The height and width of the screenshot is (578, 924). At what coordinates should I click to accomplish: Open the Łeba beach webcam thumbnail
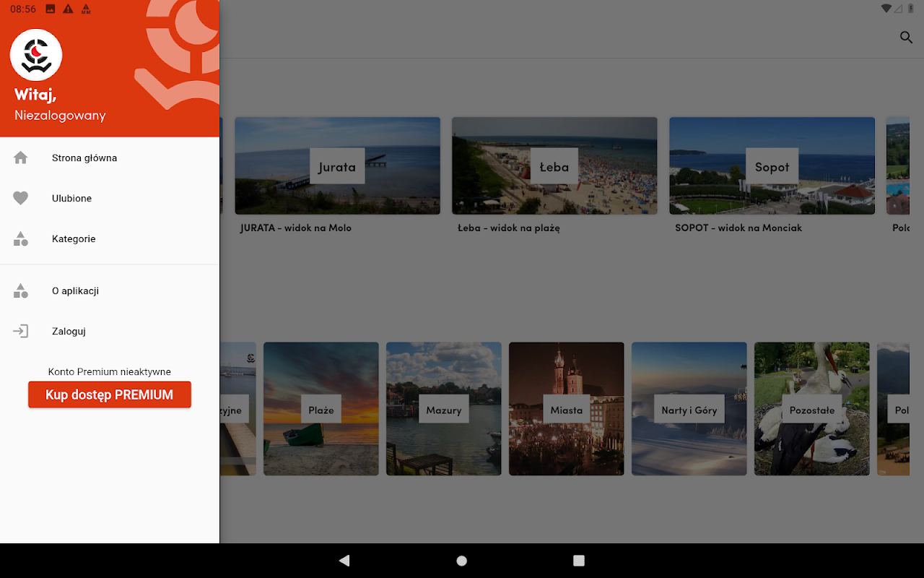[554, 165]
